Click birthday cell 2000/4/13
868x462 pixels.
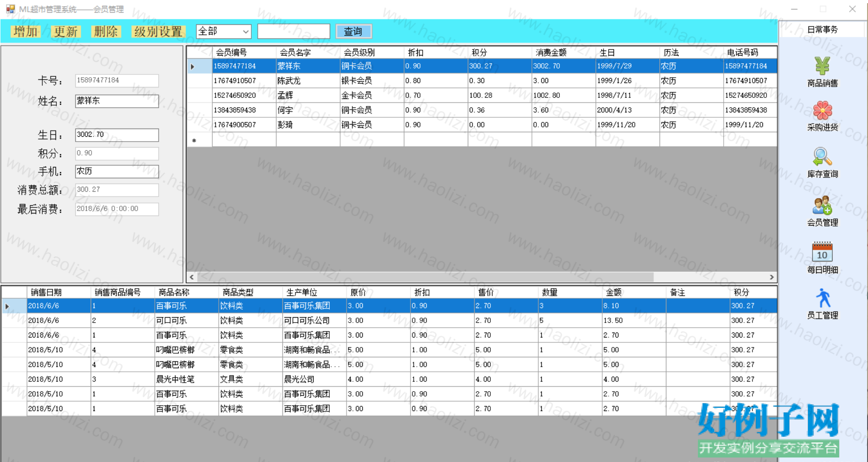click(628, 110)
